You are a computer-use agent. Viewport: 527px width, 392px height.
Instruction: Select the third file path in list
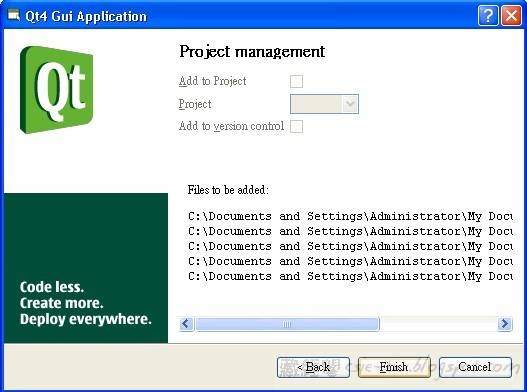(x=350, y=246)
